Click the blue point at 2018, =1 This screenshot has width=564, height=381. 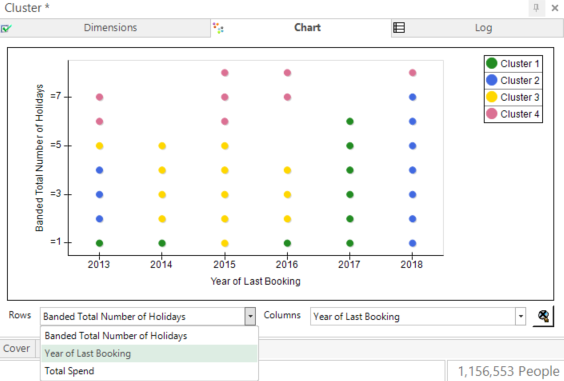coord(413,243)
